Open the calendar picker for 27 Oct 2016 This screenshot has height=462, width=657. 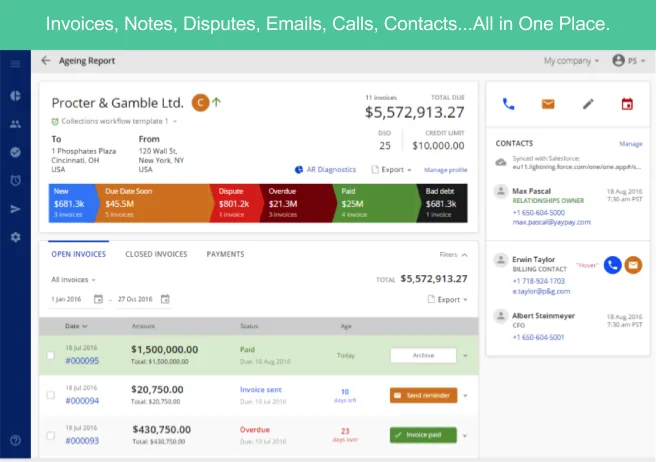click(165, 299)
